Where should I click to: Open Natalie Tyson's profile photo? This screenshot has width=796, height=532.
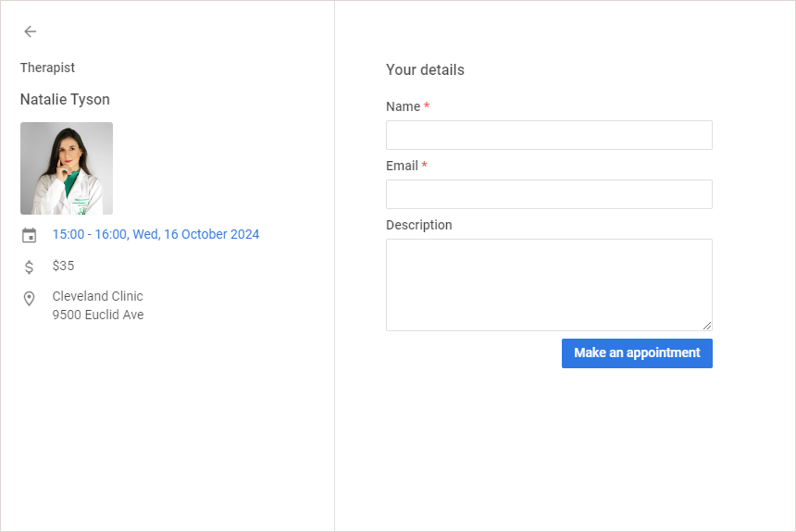point(67,168)
